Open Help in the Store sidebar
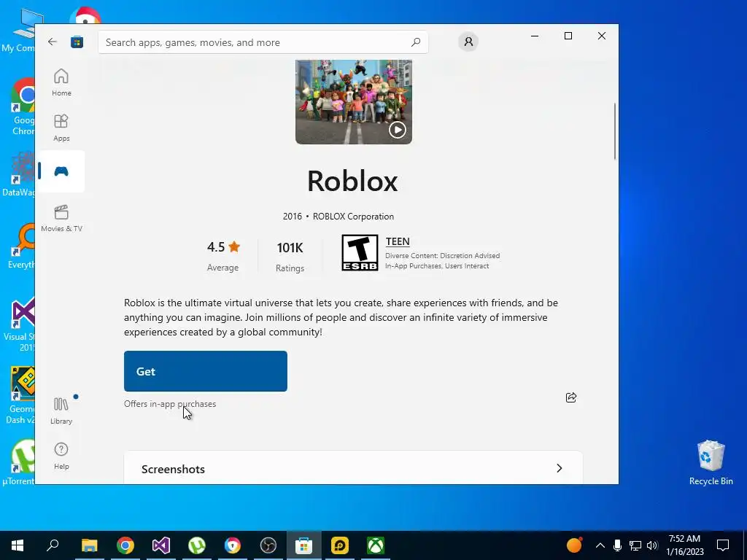747x560 pixels. (x=61, y=456)
